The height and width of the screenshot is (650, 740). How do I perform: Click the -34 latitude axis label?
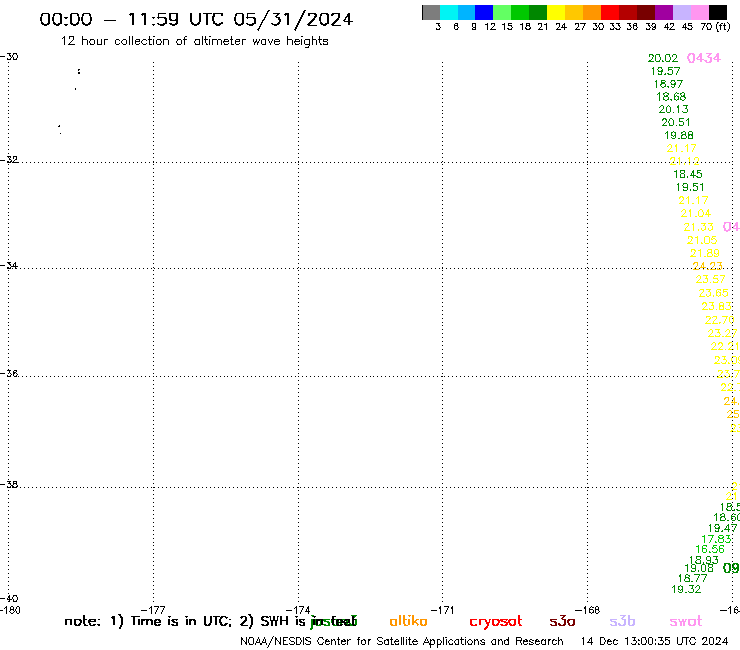pos(9,266)
